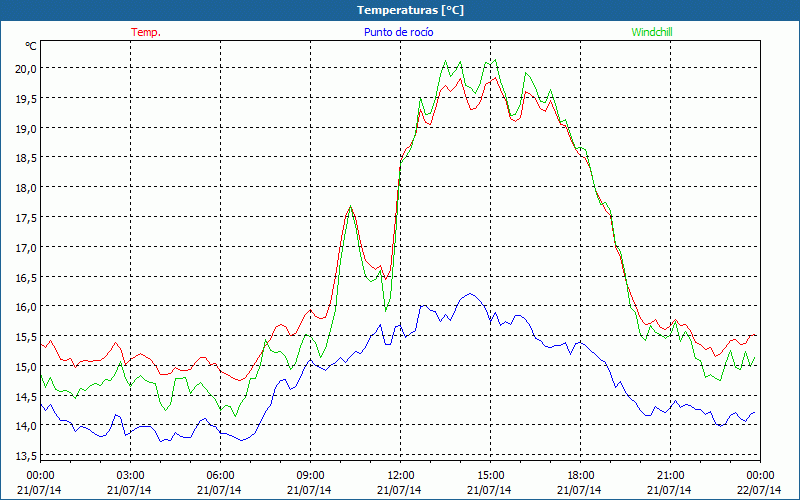Click the 21/07/14 date under 12:00
Viewport: 800px width, 500px height.
[x=399, y=490]
